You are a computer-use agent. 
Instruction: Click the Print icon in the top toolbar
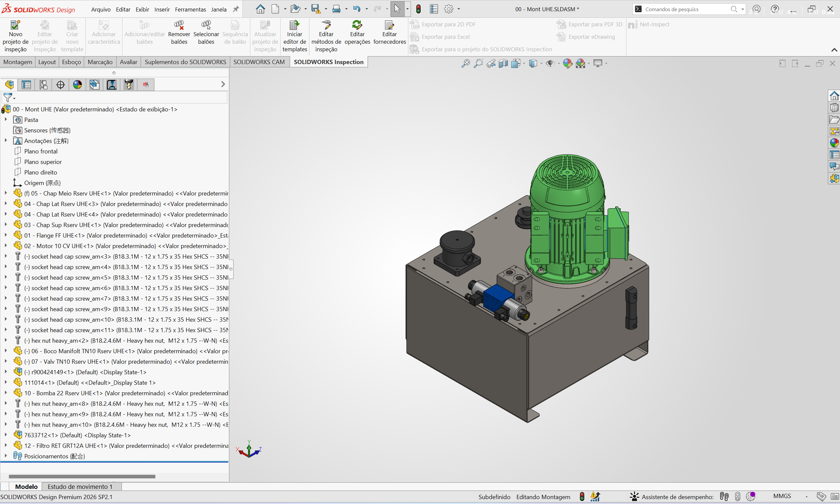[x=336, y=9]
